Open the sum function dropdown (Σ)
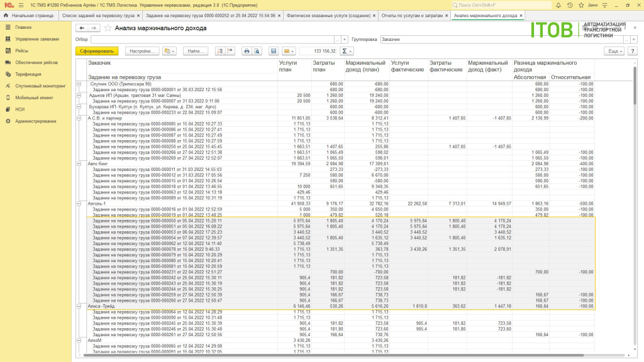This screenshot has width=644, height=362. tap(347, 51)
